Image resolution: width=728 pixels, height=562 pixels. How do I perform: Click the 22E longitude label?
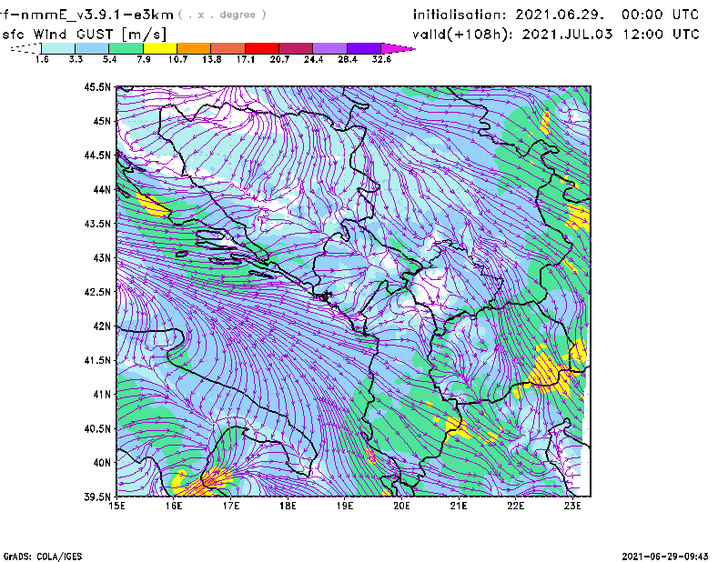click(x=515, y=506)
